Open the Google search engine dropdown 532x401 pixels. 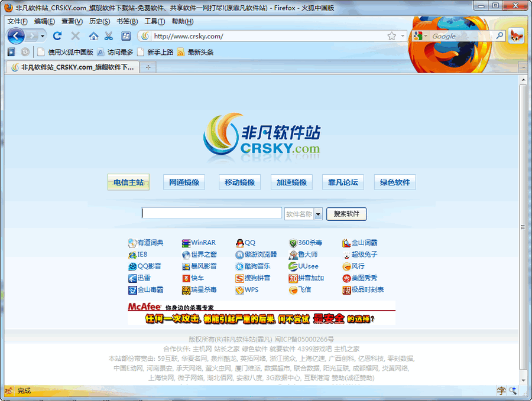coord(421,35)
